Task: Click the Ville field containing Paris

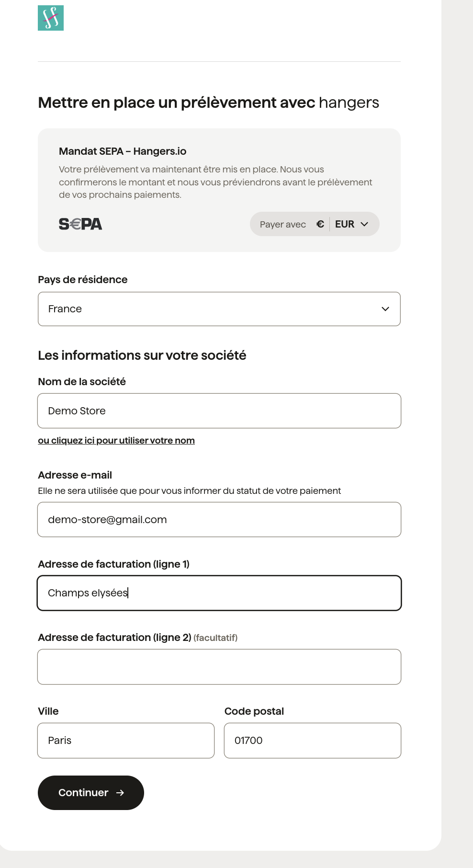Action: pyautogui.click(x=126, y=741)
